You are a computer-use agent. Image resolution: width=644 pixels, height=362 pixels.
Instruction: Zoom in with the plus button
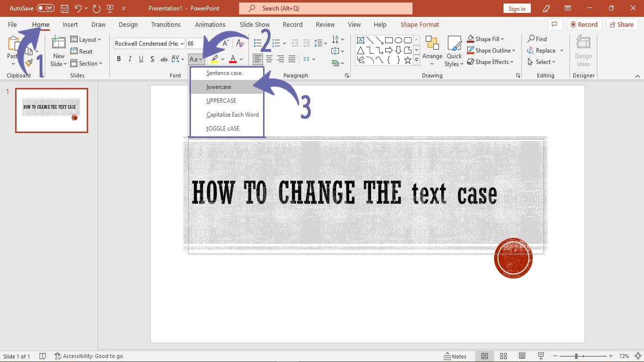pyautogui.click(x=611, y=356)
